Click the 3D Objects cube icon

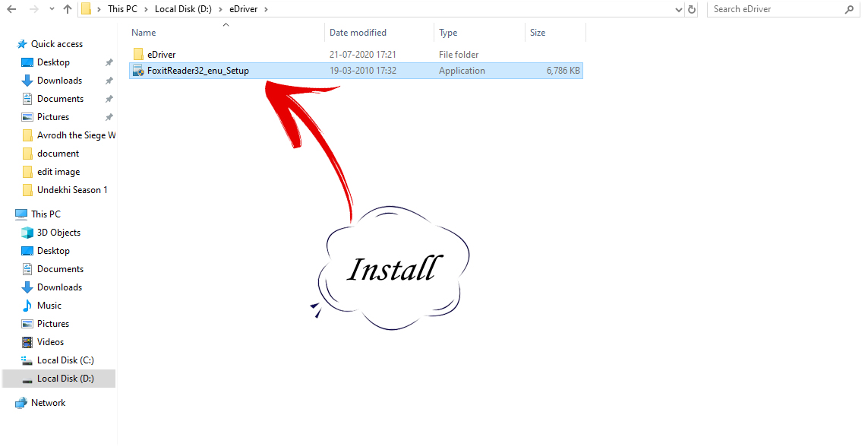point(27,233)
